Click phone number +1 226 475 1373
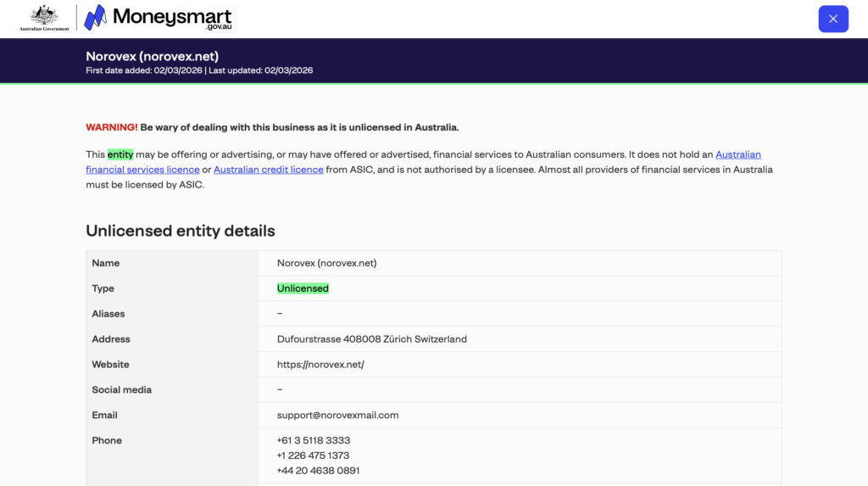Image resolution: width=868 pixels, height=486 pixels. [x=313, y=455]
